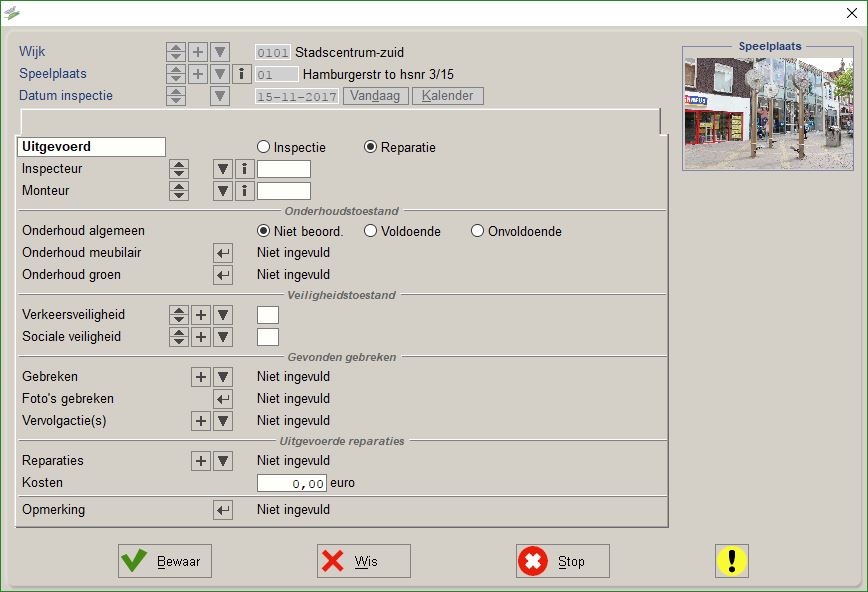Select the Inspectie radio button
This screenshot has height=592, width=868.
tap(264, 147)
